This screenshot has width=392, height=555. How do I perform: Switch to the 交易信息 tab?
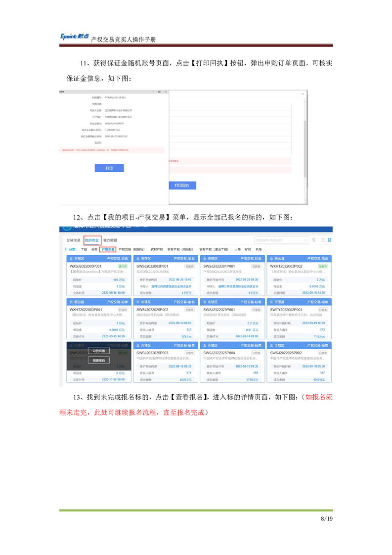tap(73, 240)
